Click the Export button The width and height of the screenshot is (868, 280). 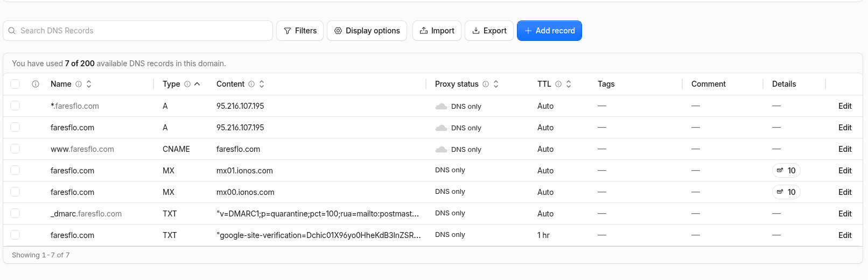click(489, 31)
